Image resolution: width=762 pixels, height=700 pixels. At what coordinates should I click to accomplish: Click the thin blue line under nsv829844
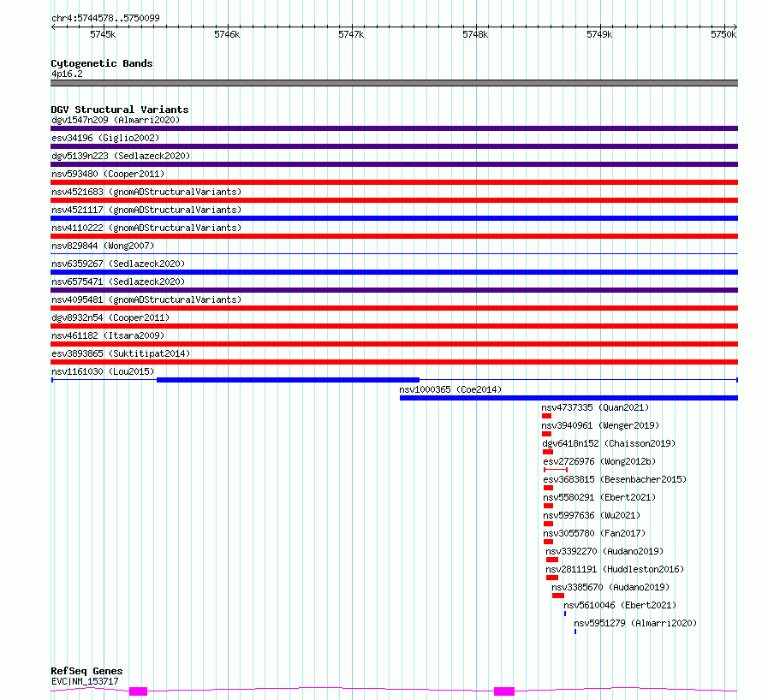394,253
